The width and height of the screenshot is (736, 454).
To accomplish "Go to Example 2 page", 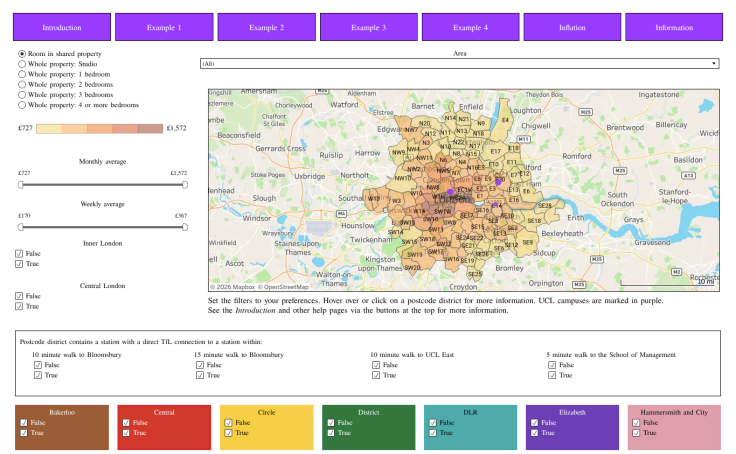I will pos(266,27).
